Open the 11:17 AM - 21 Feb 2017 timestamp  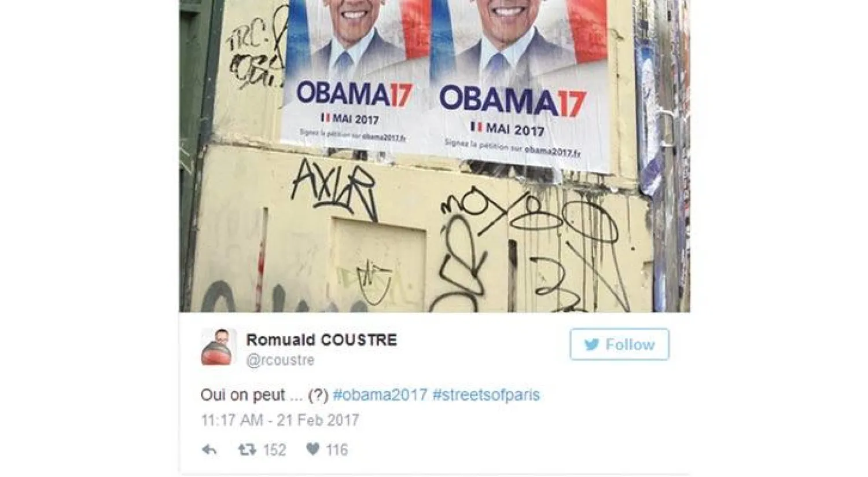280,420
